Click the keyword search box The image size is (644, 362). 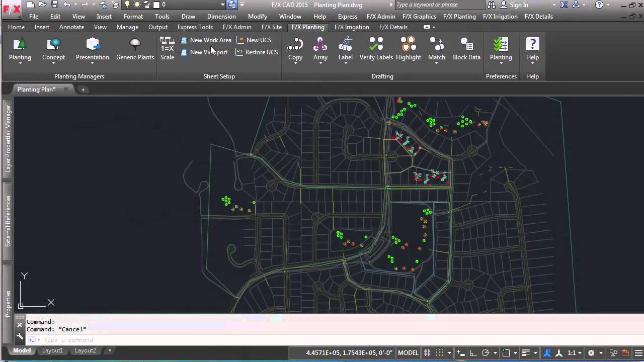click(x=440, y=5)
